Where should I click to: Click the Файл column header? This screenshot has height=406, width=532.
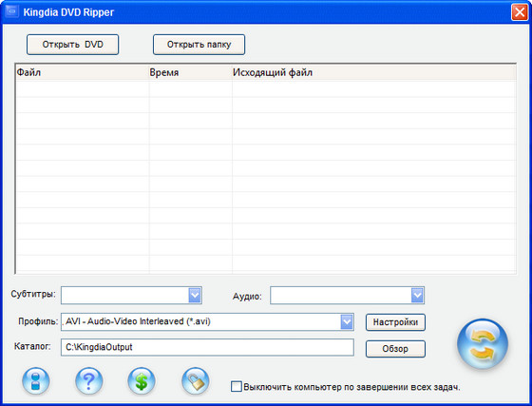pyautogui.click(x=83, y=72)
